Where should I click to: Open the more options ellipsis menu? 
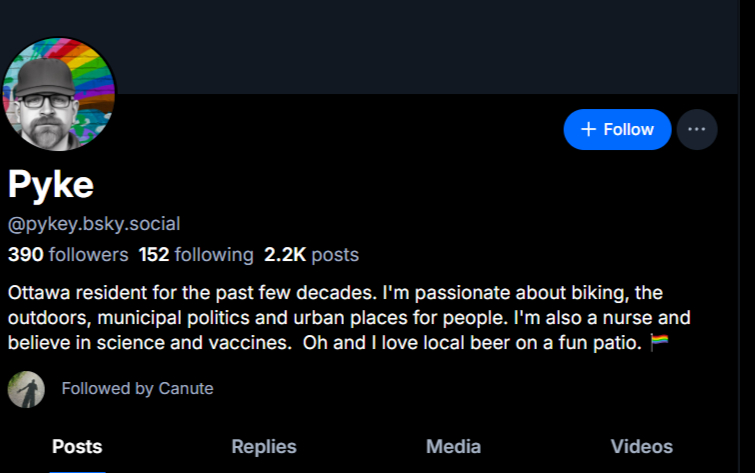(697, 129)
